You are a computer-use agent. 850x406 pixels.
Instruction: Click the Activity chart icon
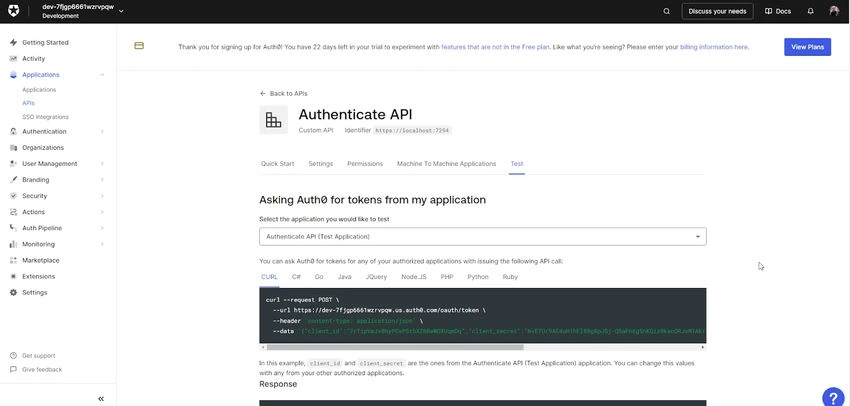coord(14,59)
